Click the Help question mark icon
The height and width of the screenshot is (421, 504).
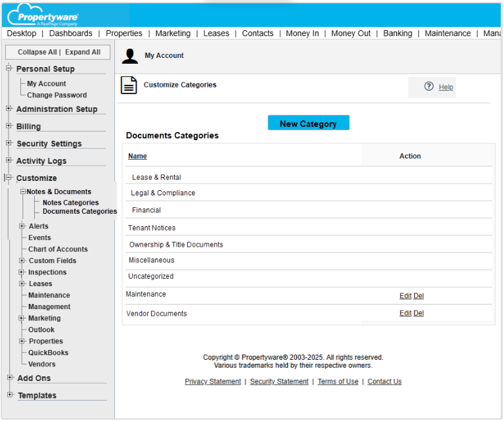click(429, 86)
